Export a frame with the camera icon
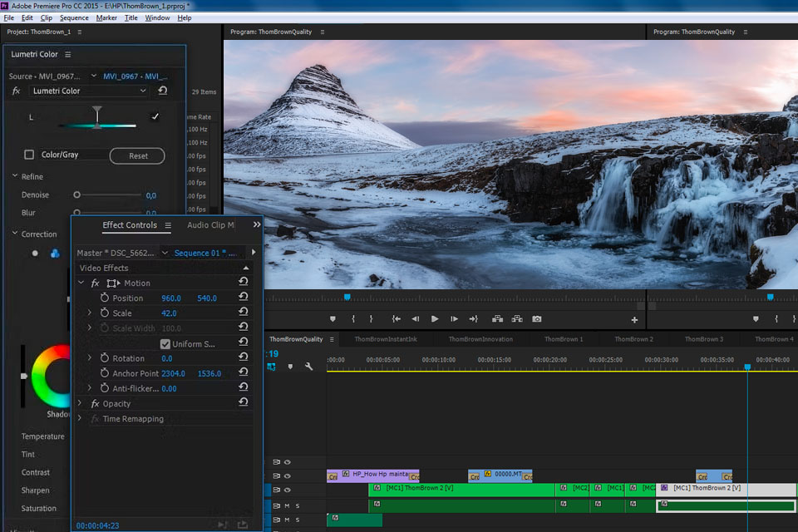 coord(536,318)
